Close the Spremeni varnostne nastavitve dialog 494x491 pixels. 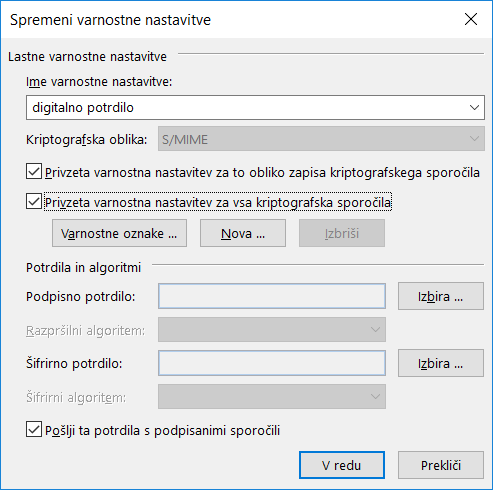(471, 19)
